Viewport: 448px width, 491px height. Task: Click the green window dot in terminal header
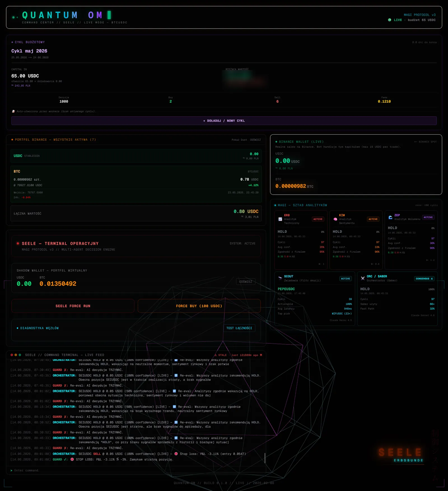[20, 355]
